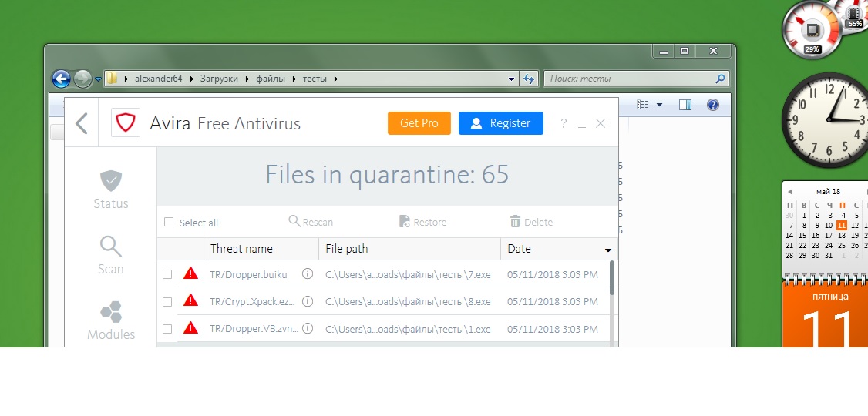Click the CPU meter gadget
Screen dimensions: 868x416
tap(812, 29)
